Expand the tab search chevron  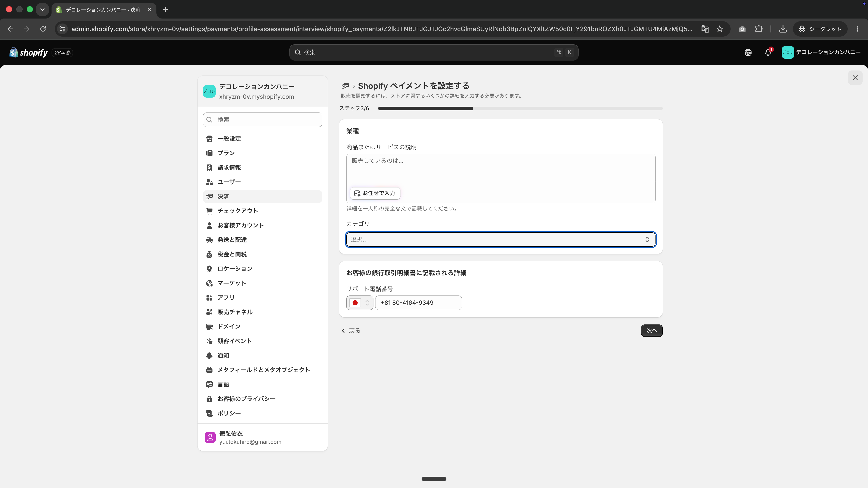[42, 9]
